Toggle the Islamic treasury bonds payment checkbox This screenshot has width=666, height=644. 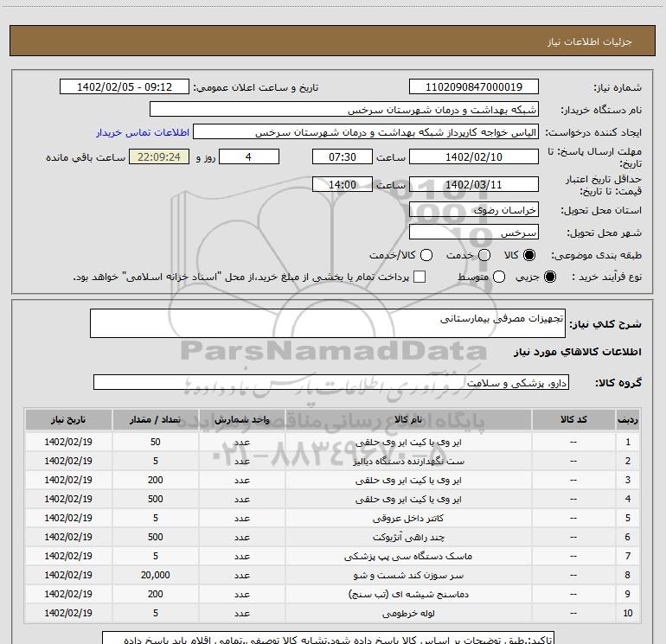tap(419, 277)
